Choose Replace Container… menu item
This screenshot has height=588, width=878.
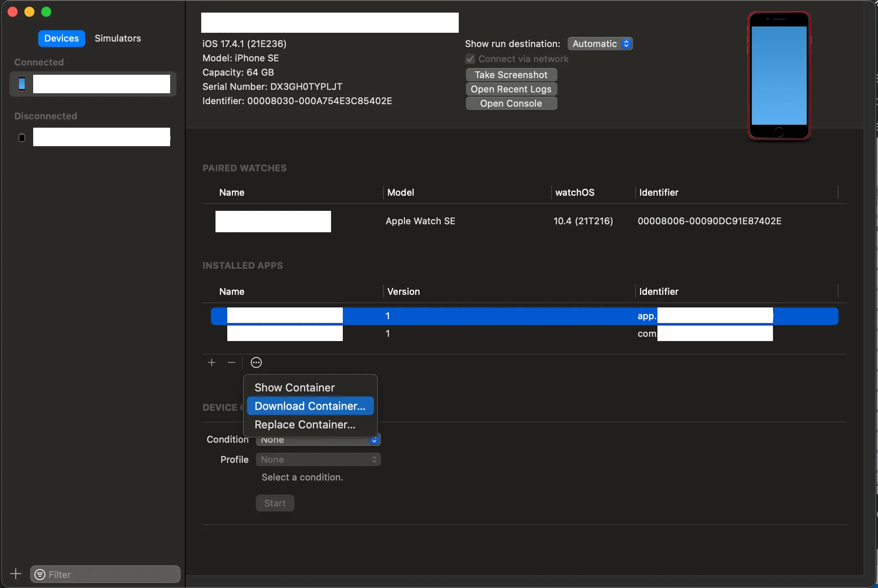[x=305, y=425]
